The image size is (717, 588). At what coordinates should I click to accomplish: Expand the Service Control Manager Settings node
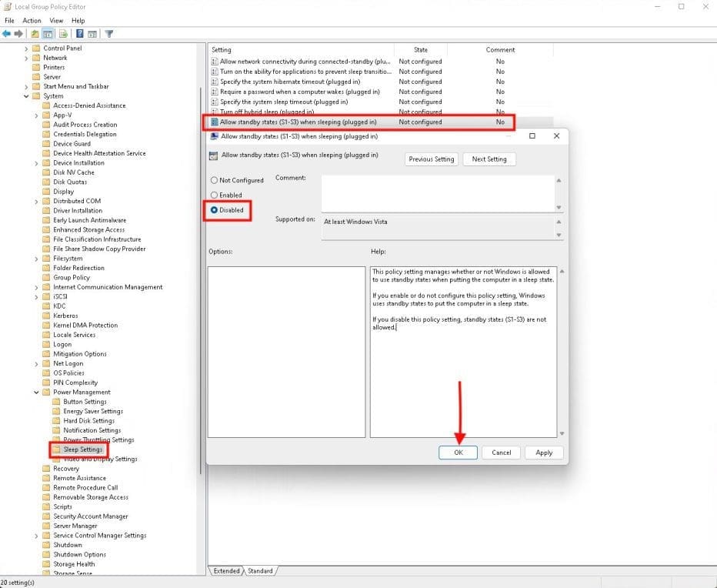pos(36,536)
